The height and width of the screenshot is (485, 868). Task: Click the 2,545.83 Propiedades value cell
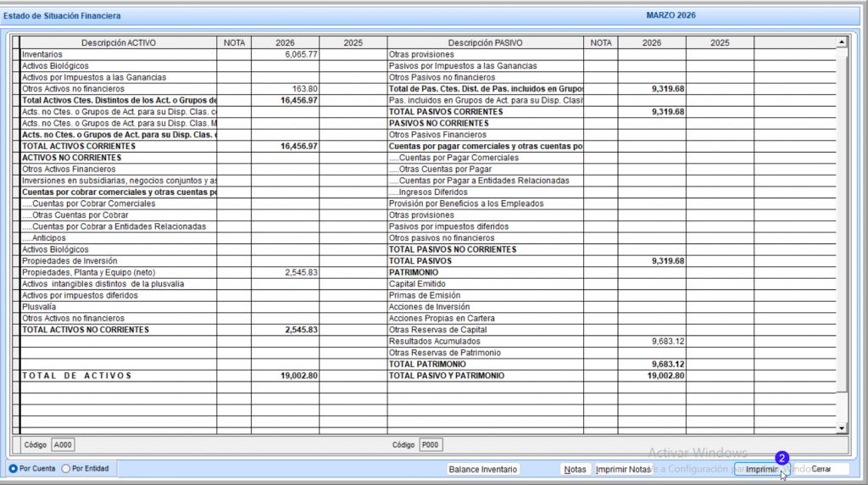click(285, 272)
